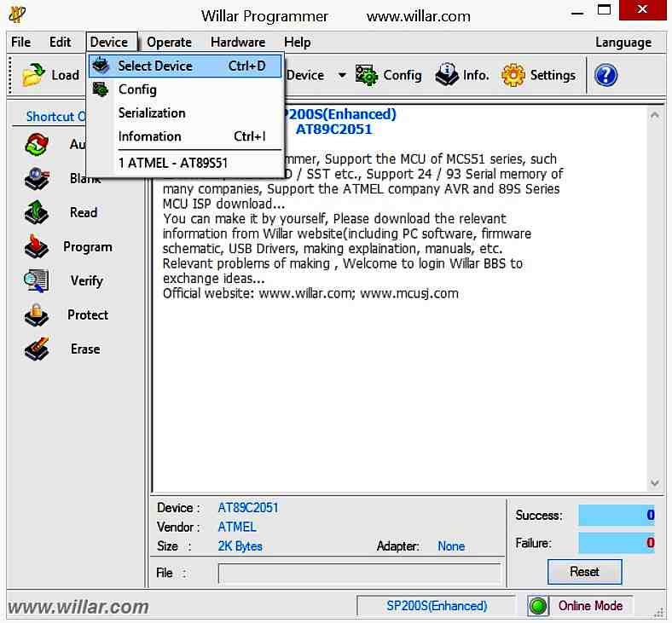The width and height of the screenshot is (672, 623).
Task: Click the Config gear chip icon in toolbar
Action: point(367,75)
